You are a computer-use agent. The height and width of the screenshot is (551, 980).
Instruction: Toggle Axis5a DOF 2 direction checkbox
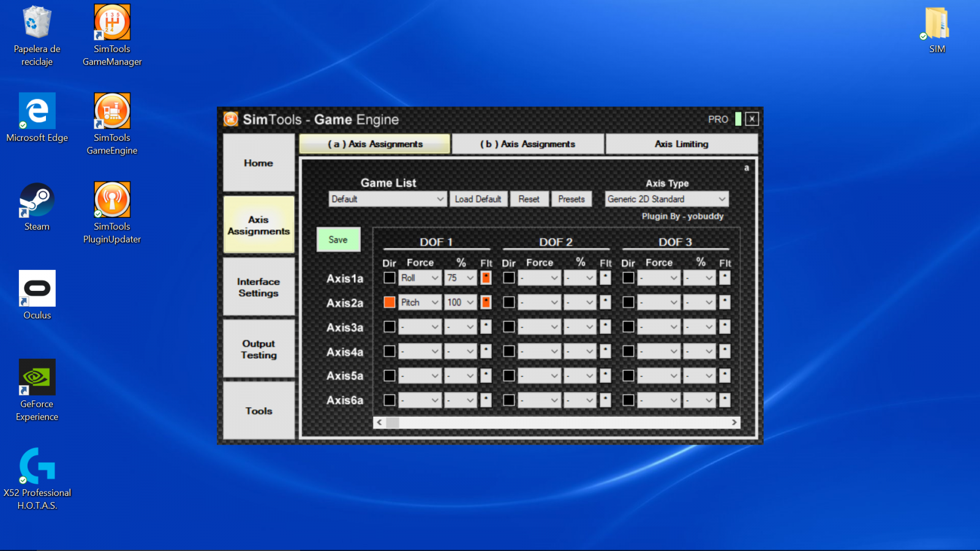coord(508,376)
